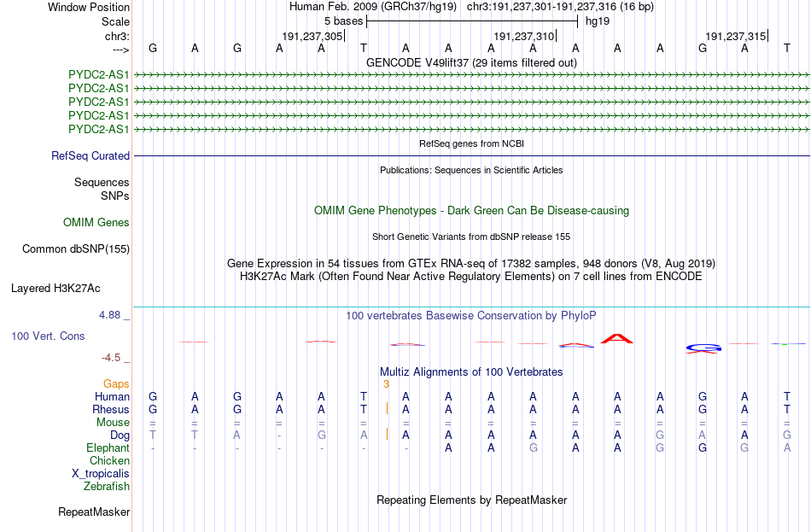Select the chr3: ruler label
The height and width of the screenshot is (532, 811).
(x=117, y=36)
